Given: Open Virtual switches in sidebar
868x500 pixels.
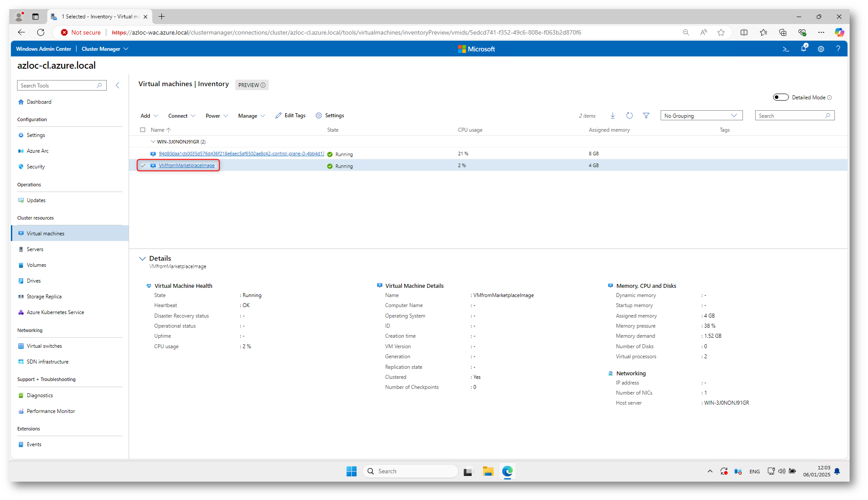Looking at the screenshot, I should (44, 346).
